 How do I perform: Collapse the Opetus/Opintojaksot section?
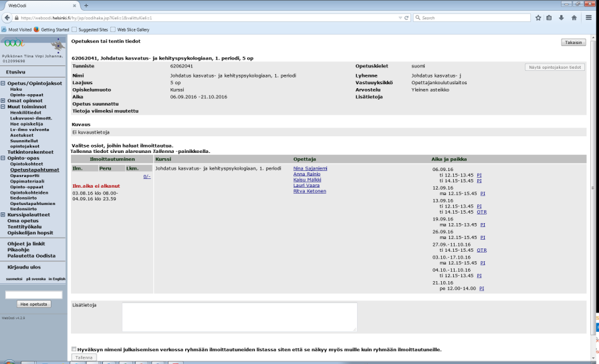click(3, 83)
